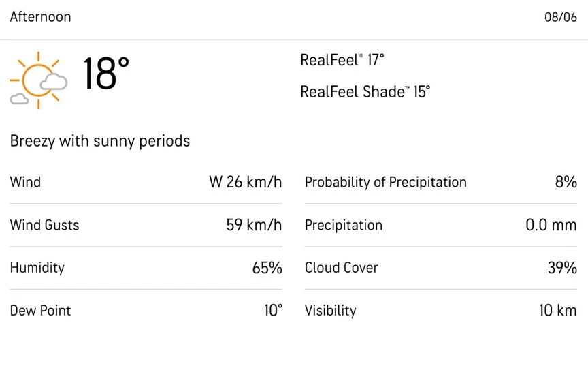This screenshot has height=368, width=588.
Task: Click the 08/06 date label
Action: 561,17
